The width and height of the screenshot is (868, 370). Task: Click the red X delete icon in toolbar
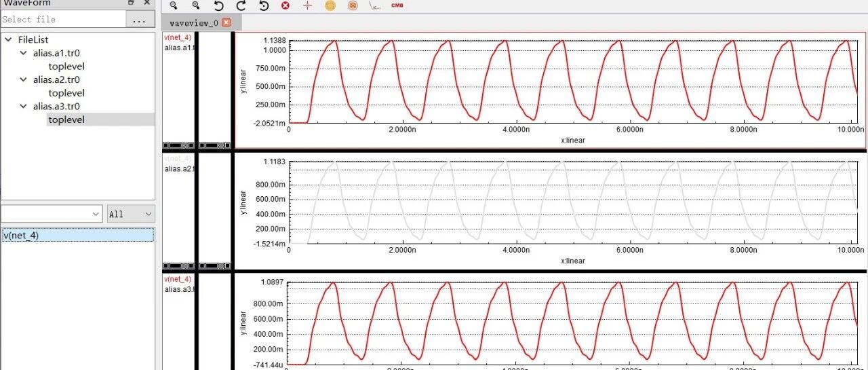285,5
